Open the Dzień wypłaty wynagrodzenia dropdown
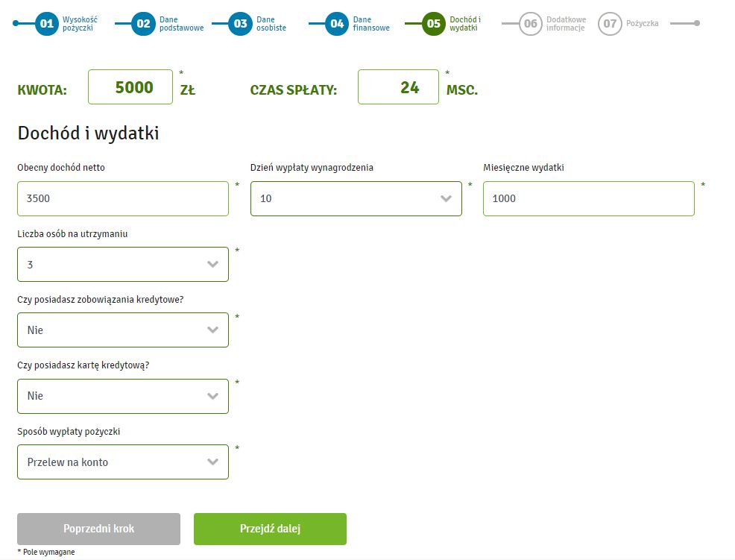Viewport: 735px width, 560px height. tap(356, 198)
